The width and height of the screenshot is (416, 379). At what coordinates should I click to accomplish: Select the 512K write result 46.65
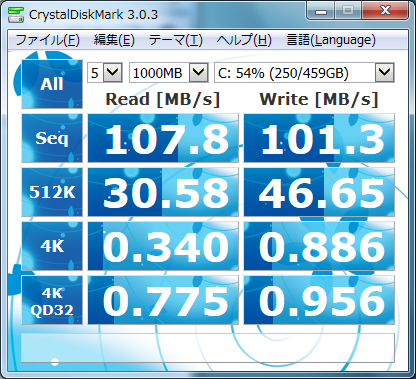pos(319,192)
